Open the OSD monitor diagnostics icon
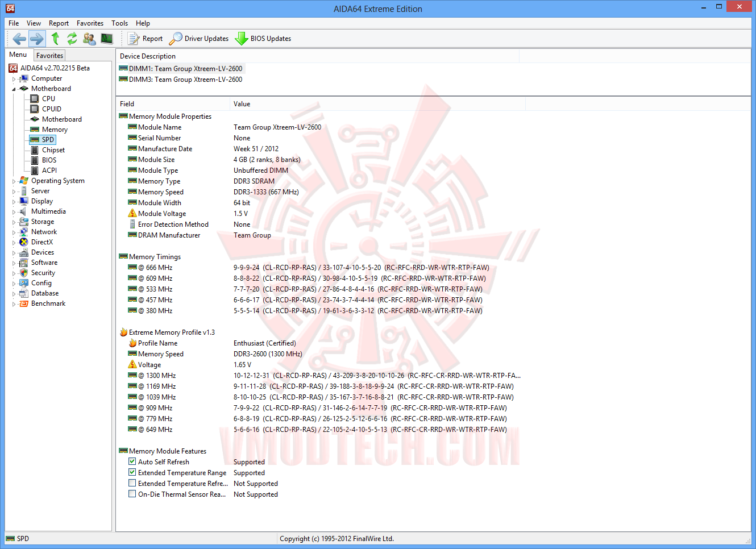The width and height of the screenshot is (756, 549). click(107, 39)
